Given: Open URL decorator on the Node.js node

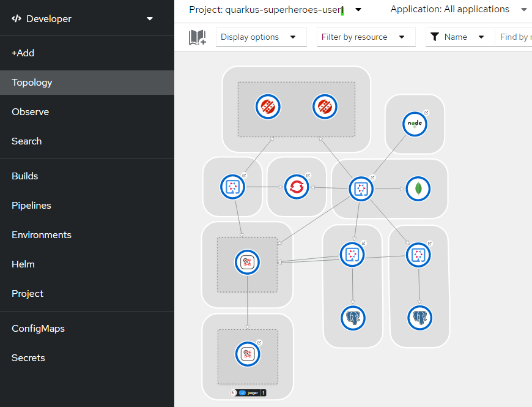Looking at the screenshot, I should tap(426, 113).
